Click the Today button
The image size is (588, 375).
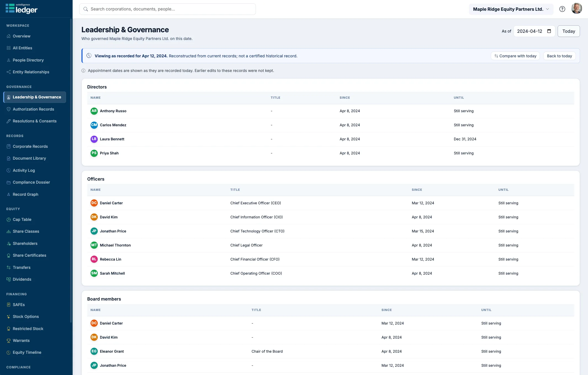click(x=569, y=31)
